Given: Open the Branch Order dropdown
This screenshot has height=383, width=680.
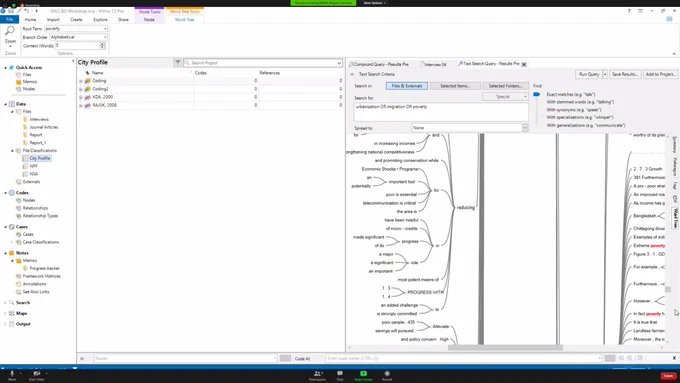Looking at the screenshot, I should [105, 37].
